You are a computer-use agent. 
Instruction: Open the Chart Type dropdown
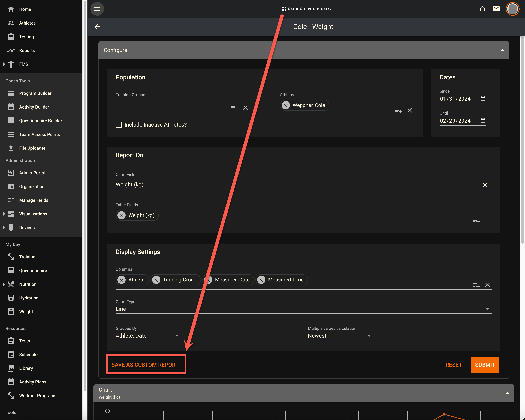(304, 309)
